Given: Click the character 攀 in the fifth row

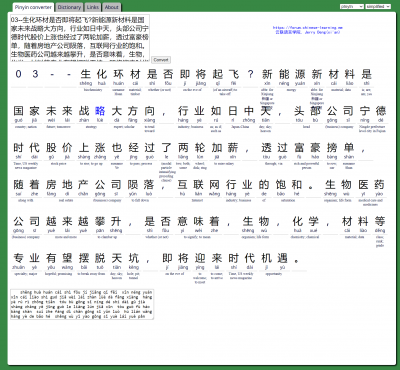Looking at the screenshot, I should [100, 221].
